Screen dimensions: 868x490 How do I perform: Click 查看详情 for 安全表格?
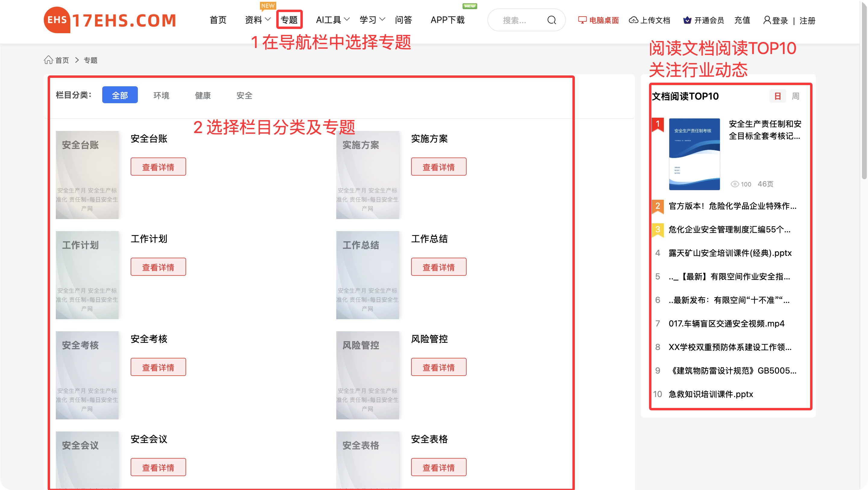(x=439, y=467)
